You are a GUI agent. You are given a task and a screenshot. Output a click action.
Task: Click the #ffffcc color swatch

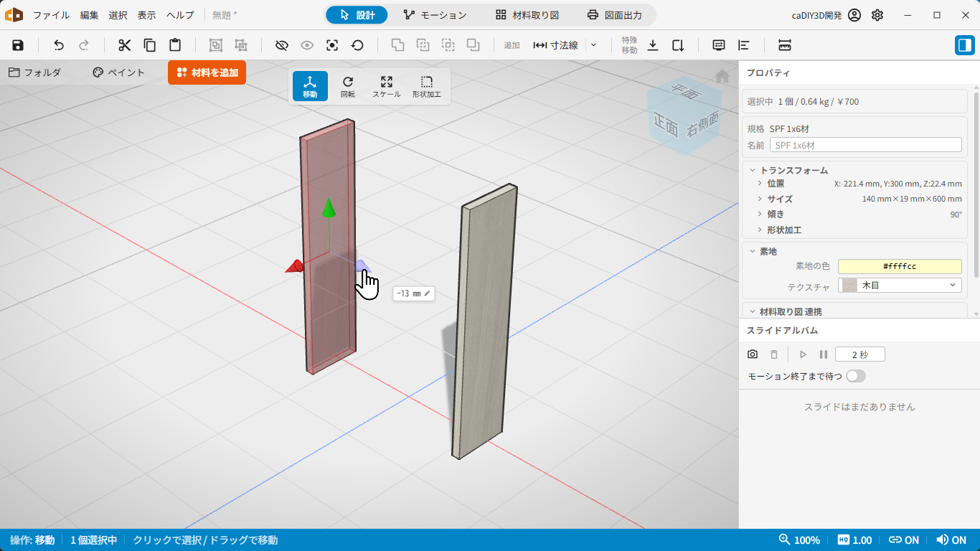(900, 266)
